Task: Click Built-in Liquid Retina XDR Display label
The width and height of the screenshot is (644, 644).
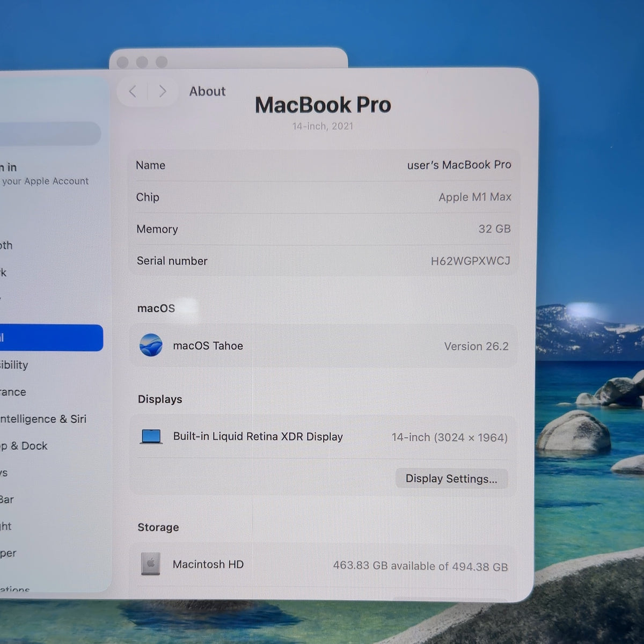Action: pos(258,436)
